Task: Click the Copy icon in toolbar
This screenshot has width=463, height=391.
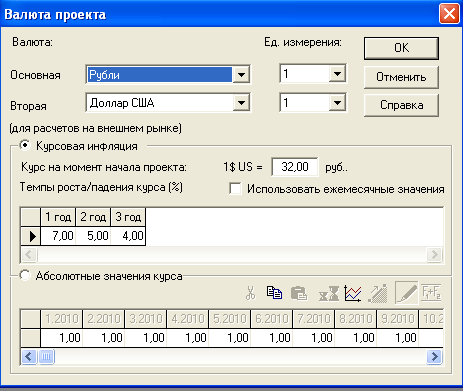Action: [274, 293]
